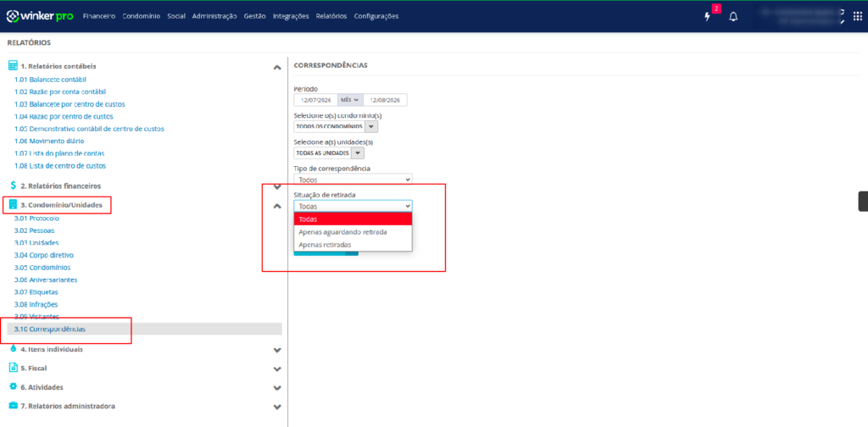The width and height of the screenshot is (868, 427).
Task: Open 1.06 Movimento diário report
Action: tap(49, 141)
